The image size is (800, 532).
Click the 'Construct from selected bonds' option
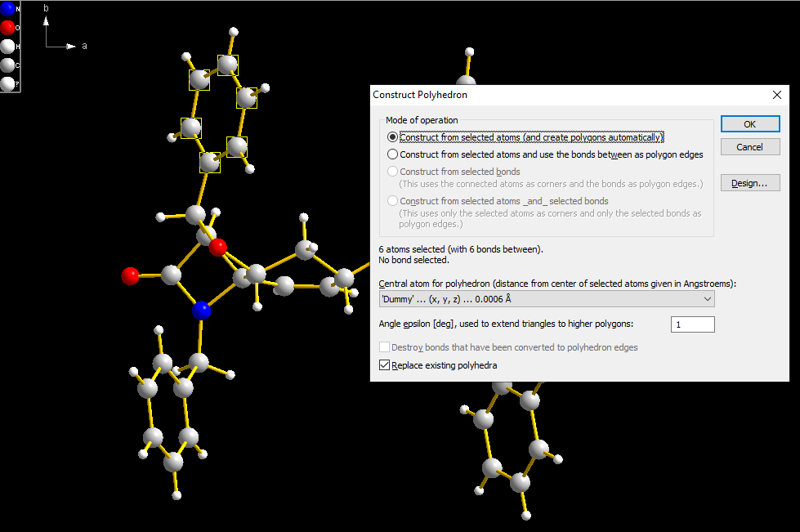coord(392,171)
